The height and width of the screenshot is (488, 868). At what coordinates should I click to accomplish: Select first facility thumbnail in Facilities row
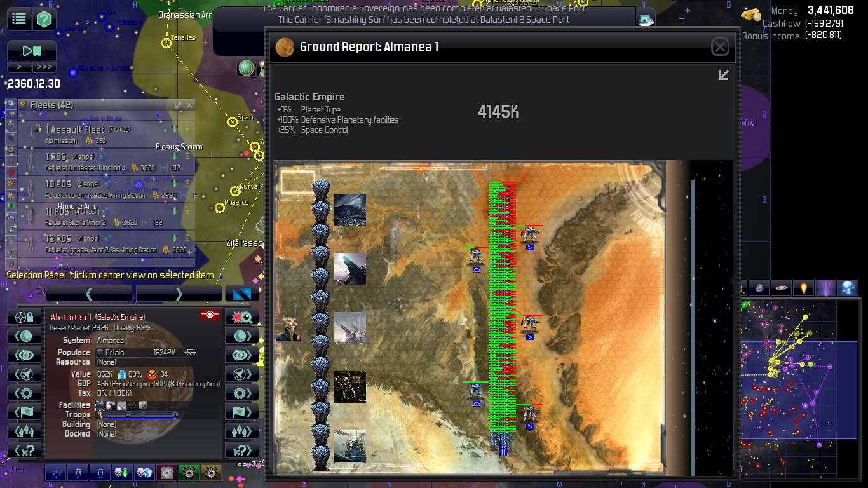pyautogui.click(x=100, y=405)
